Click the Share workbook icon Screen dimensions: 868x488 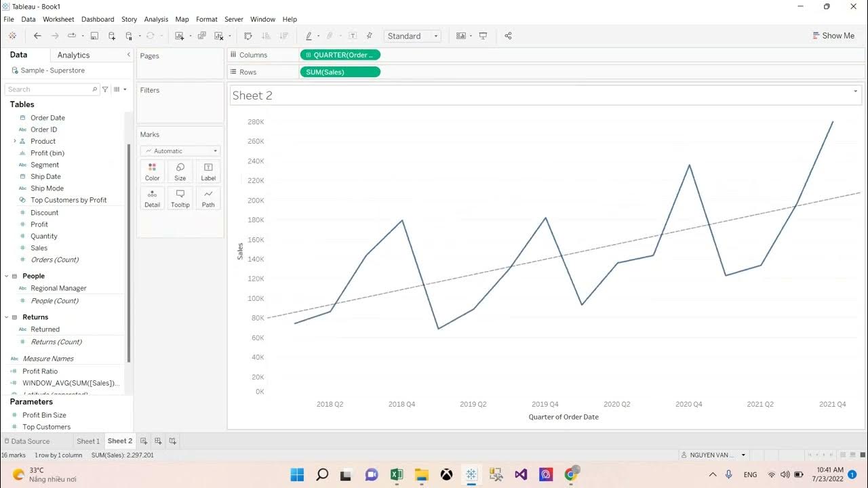point(508,36)
